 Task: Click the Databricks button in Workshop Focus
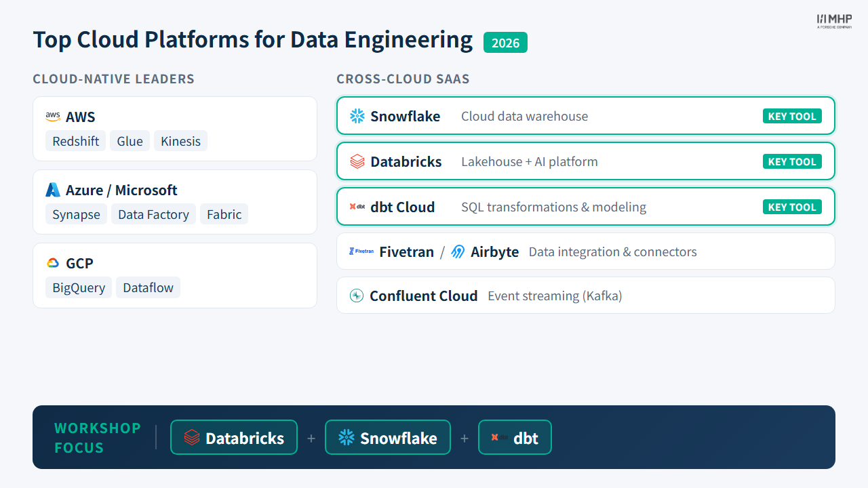234,437
